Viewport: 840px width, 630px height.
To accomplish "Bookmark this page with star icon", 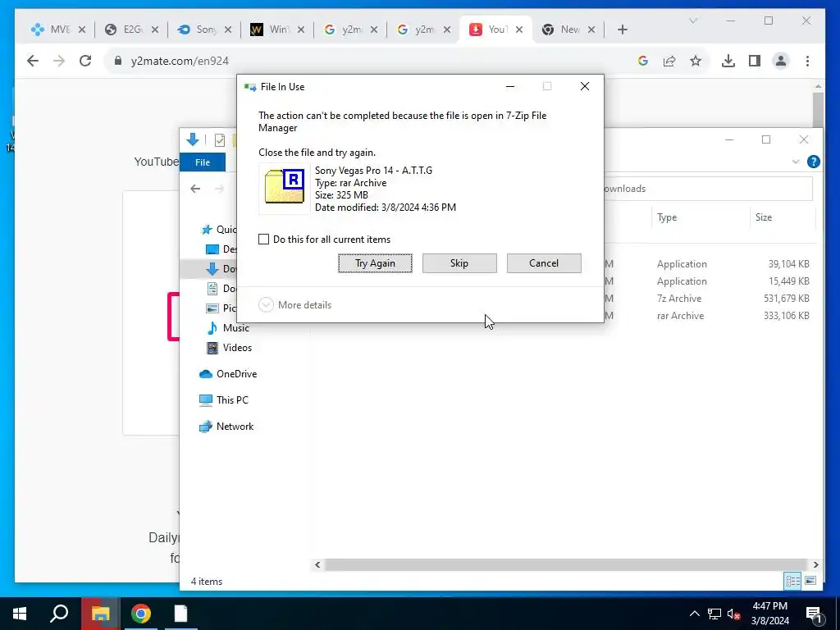I will [696, 61].
